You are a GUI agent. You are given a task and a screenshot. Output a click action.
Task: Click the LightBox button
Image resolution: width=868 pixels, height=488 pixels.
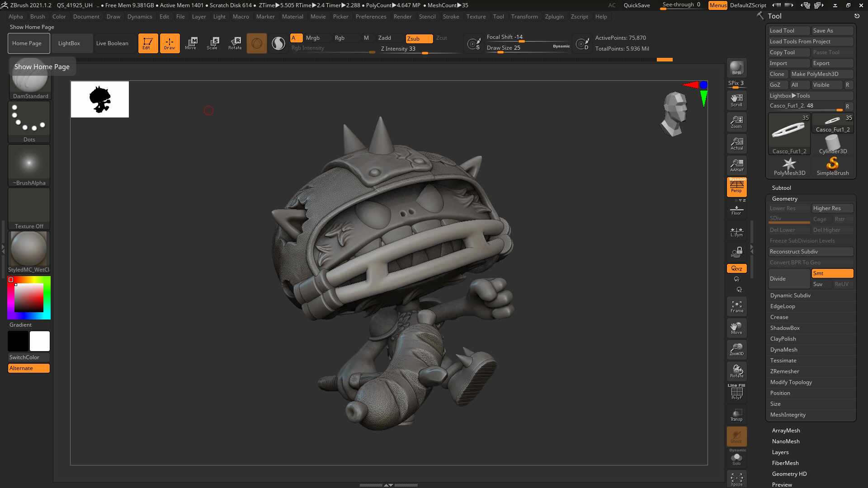69,43
